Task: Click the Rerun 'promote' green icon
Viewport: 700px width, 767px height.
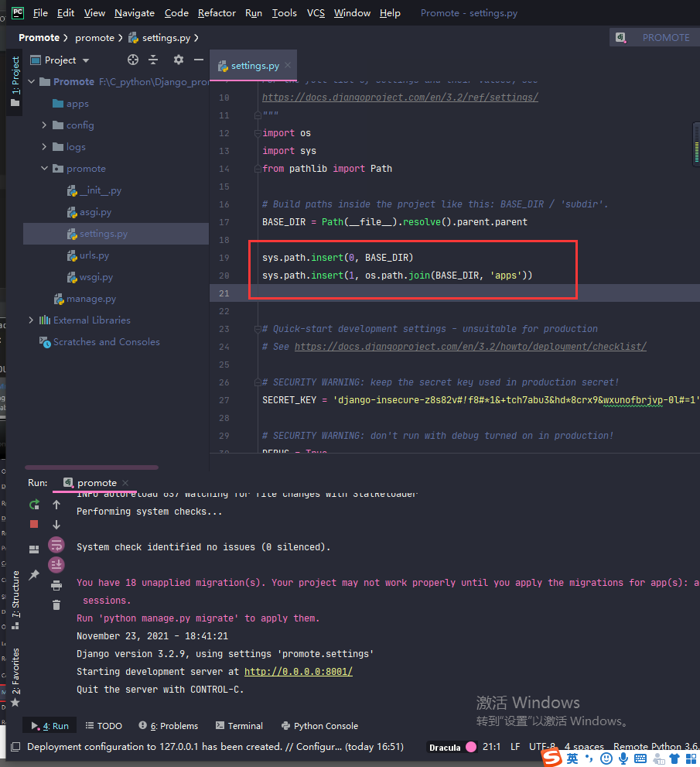Action: click(34, 505)
